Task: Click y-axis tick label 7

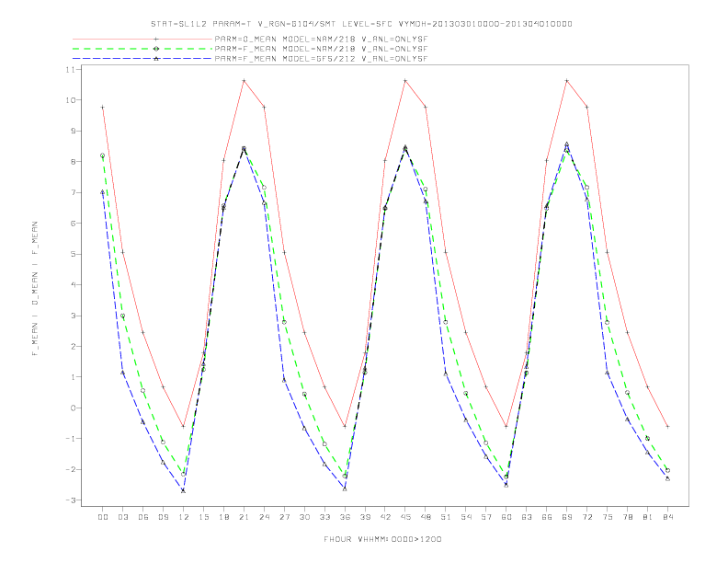Action: (73, 192)
